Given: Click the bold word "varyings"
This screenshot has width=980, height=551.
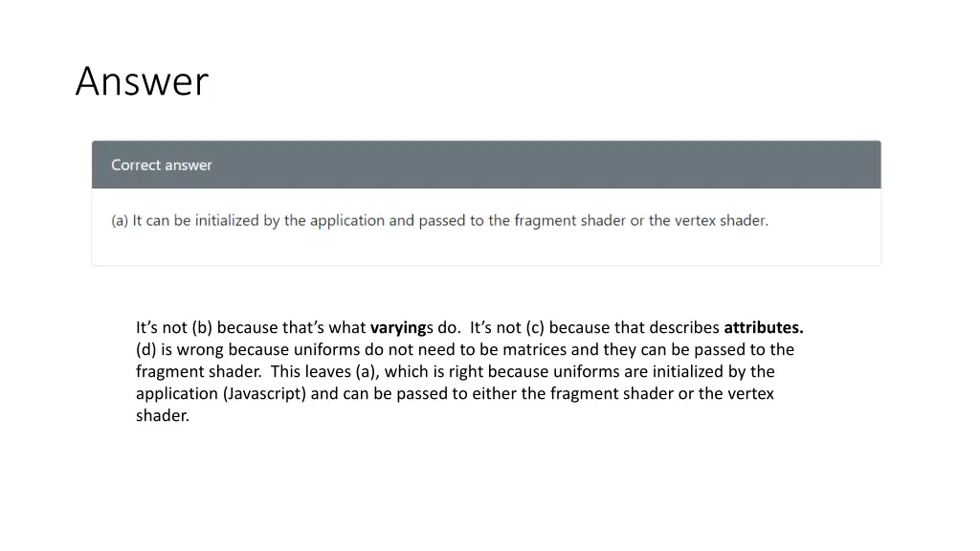Looking at the screenshot, I should click(x=401, y=327).
